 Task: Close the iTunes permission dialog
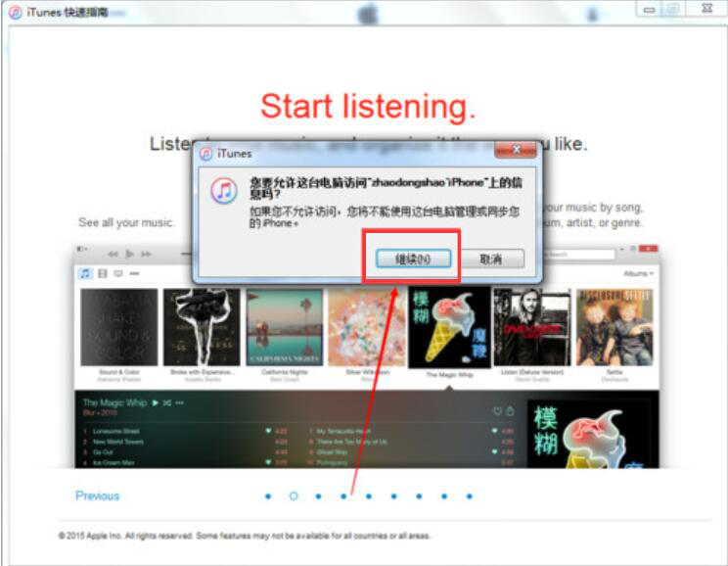[x=515, y=150]
